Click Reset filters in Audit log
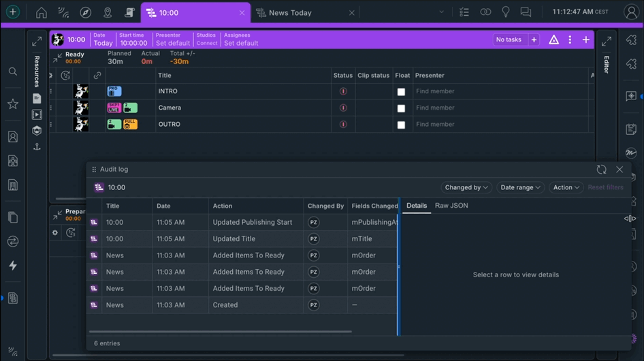Viewport: 644px width, 361px height. click(605, 187)
